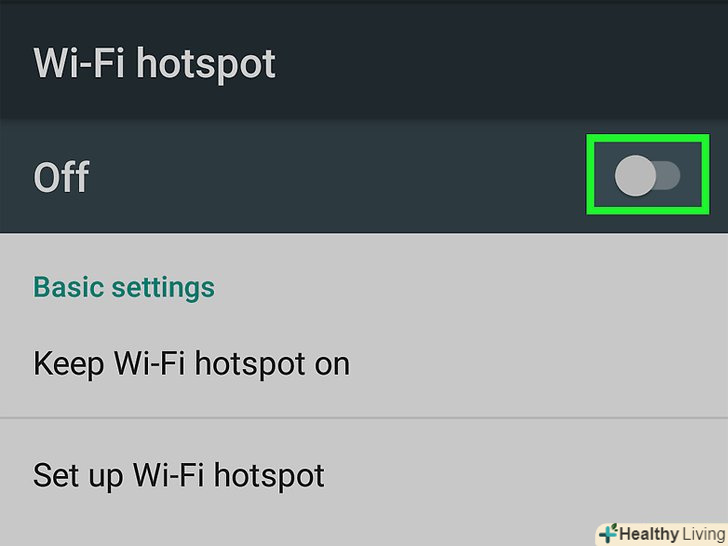This screenshot has height=546, width=728.
Task: Tap the Off status label
Action: click(61, 176)
